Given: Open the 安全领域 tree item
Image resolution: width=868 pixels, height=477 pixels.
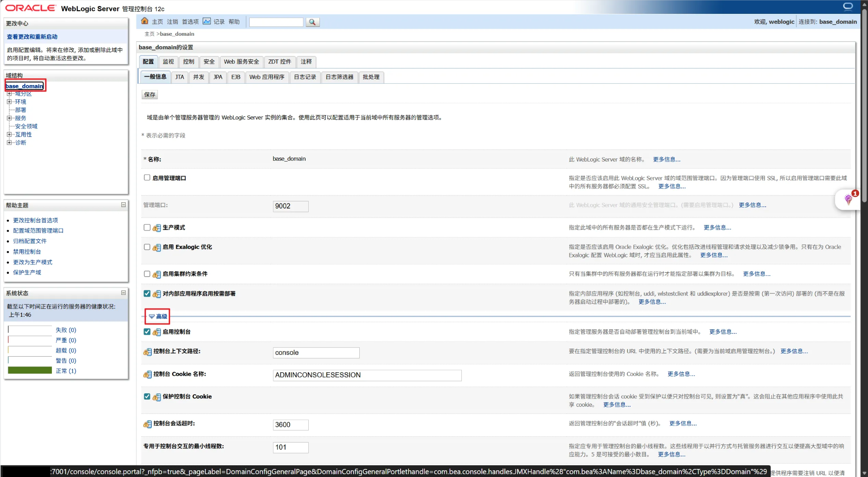Looking at the screenshot, I should click(x=26, y=127).
